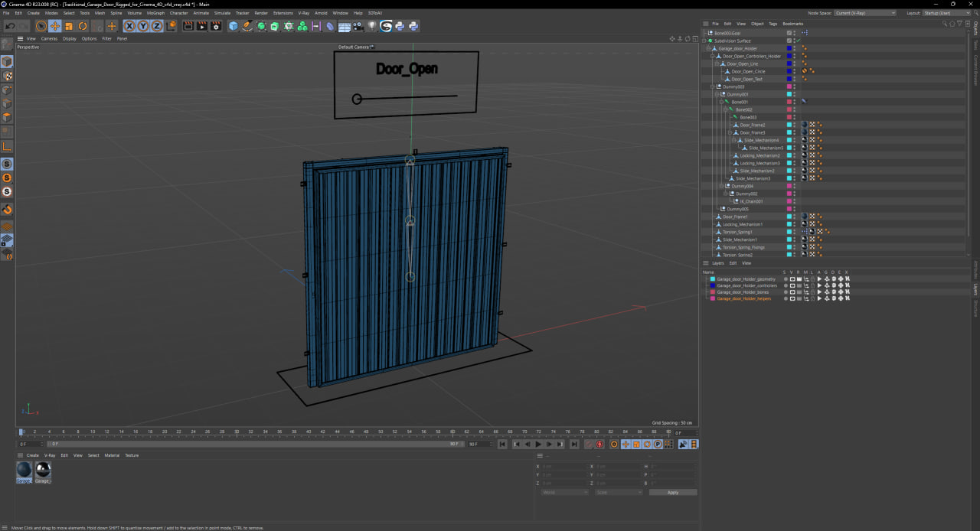Open the V-Ray menu in main menu bar

(x=304, y=13)
